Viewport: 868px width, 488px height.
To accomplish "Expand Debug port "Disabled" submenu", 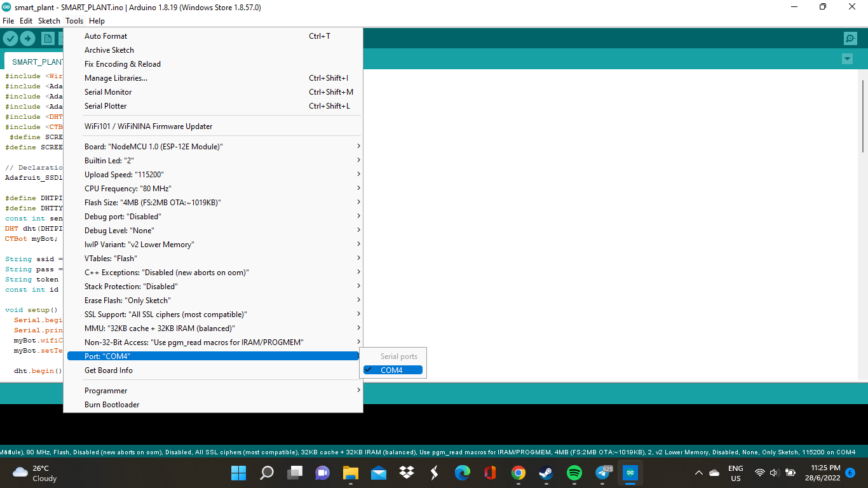I will (x=213, y=217).
